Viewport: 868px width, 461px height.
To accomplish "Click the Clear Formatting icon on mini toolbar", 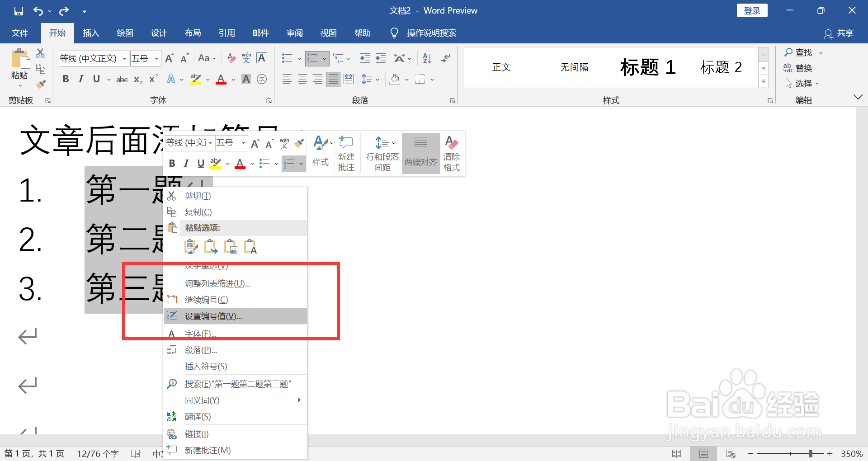I will point(451,142).
